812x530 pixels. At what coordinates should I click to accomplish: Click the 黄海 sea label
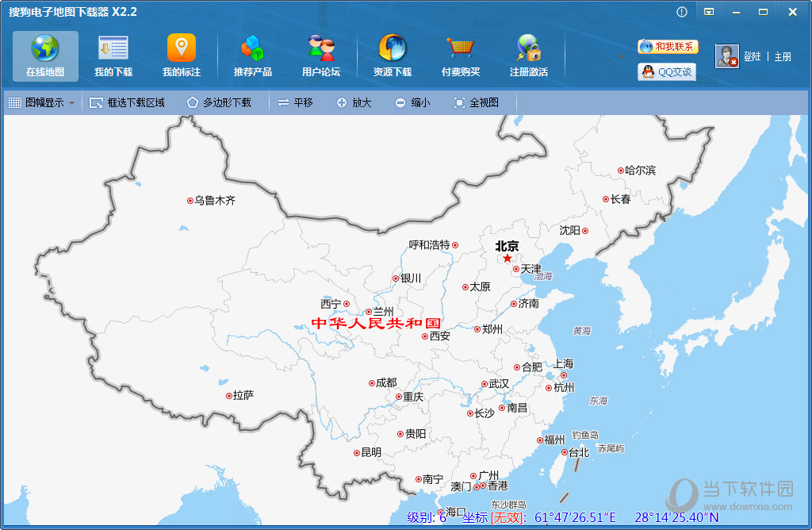(581, 331)
